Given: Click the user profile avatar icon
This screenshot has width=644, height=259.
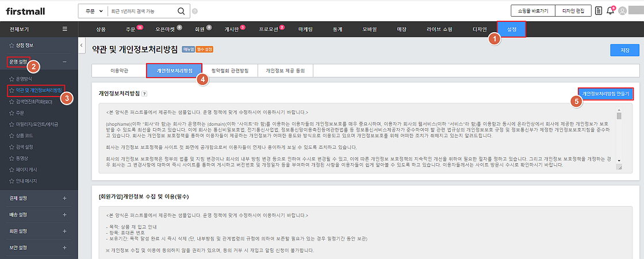Looking at the screenshot, I should 623,11.
